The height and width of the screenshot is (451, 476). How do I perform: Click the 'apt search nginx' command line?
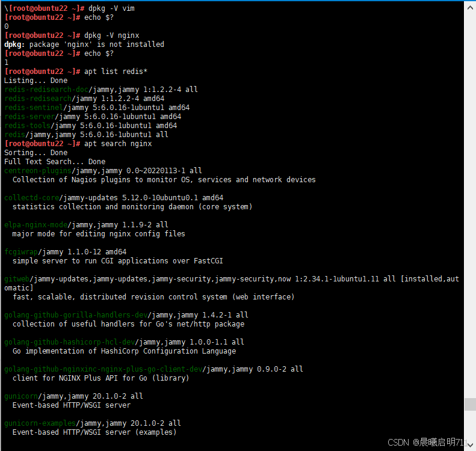tap(78, 144)
